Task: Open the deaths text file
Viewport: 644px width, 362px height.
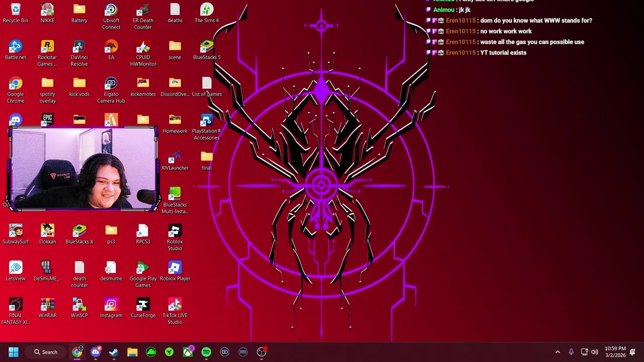Action: pos(175,14)
